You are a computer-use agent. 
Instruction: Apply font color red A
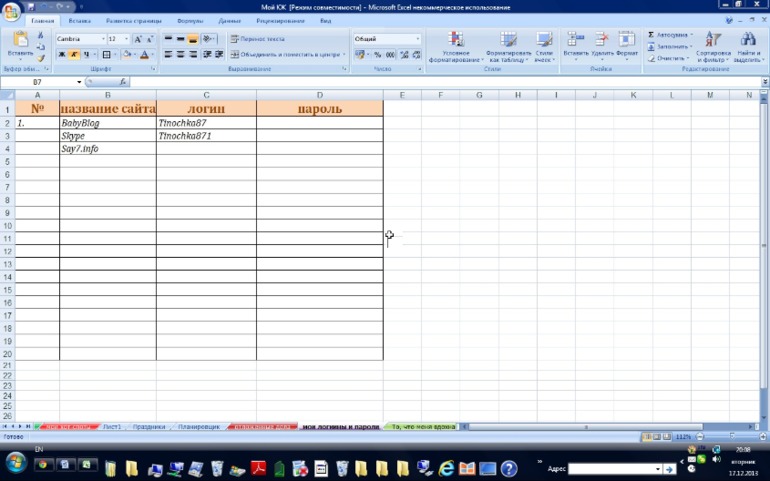click(x=144, y=55)
